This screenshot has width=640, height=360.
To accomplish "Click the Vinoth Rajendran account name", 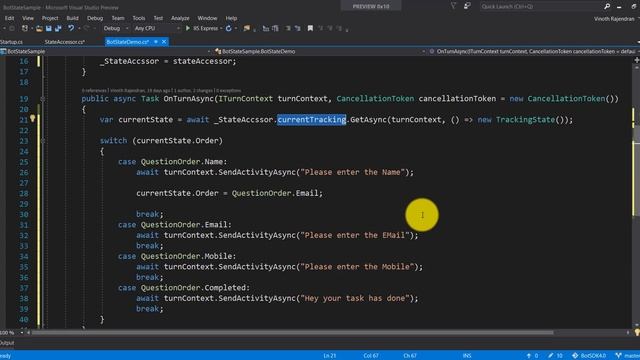I will [x=614, y=19].
